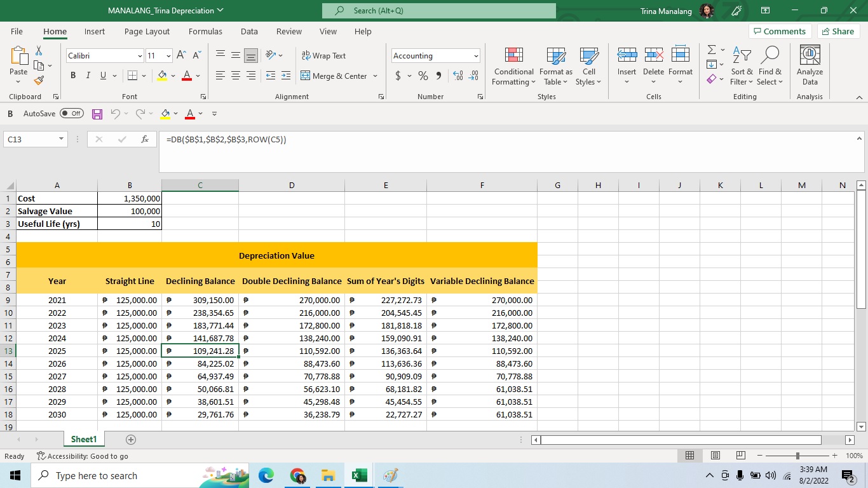Toggle Underline formatting

point(104,76)
